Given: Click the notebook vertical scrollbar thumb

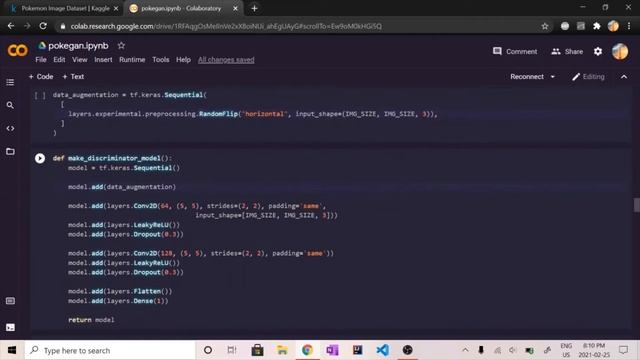Looking at the screenshot, I should pyautogui.click(x=636, y=205).
